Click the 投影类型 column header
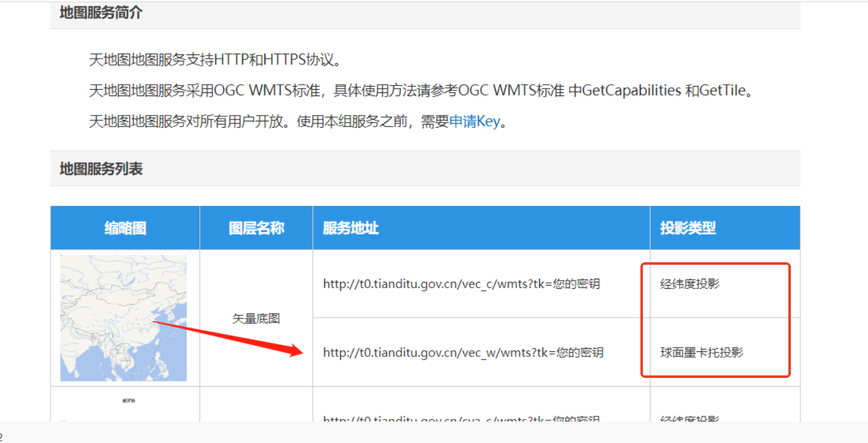This screenshot has width=868, height=443. tap(688, 228)
